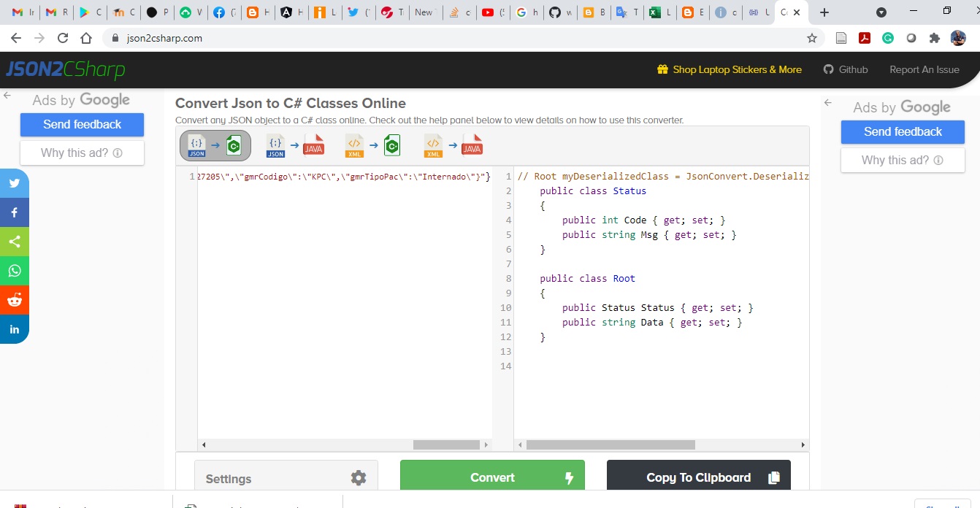Switch to the New browser tab
Image resolution: width=980 pixels, height=508 pixels.
click(424, 12)
